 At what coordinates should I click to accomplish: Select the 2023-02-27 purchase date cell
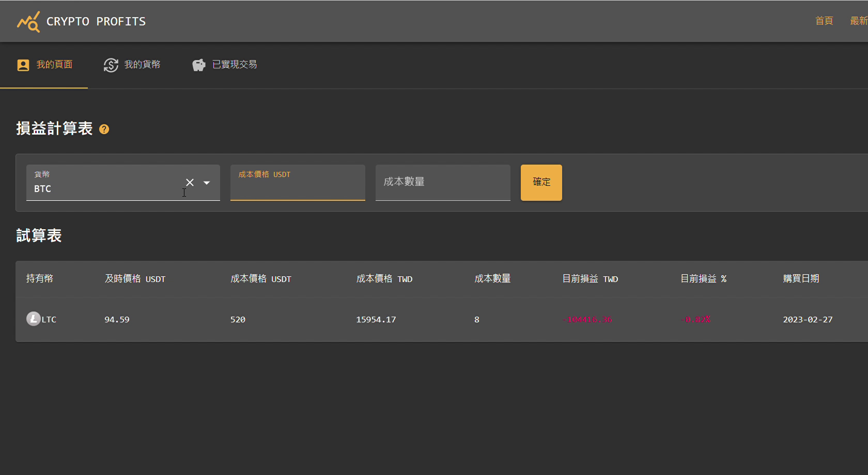pyautogui.click(x=808, y=320)
